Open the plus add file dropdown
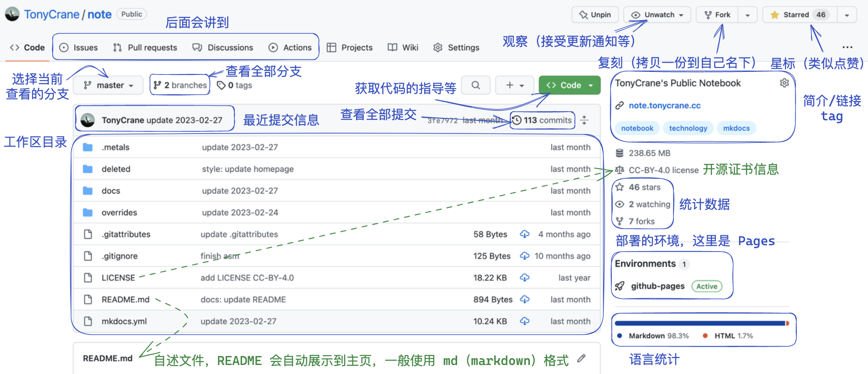The height and width of the screenshot is (374, 868). tap(515, 85)
